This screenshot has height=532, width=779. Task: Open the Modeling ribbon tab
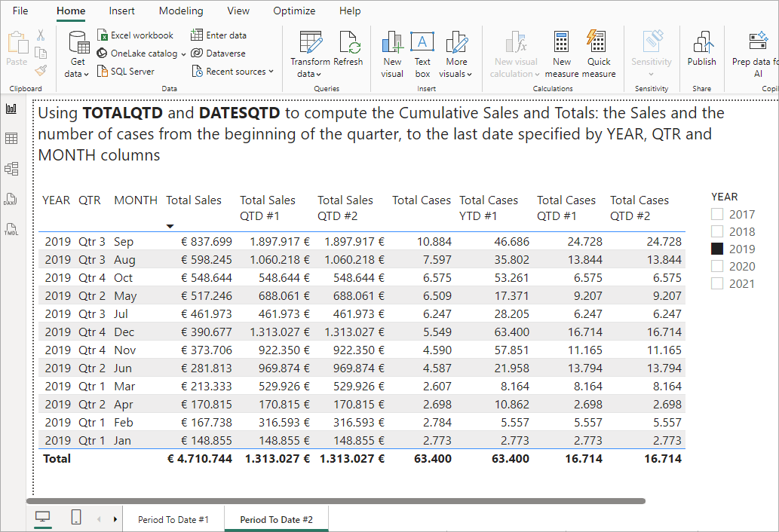click(181, 11)
